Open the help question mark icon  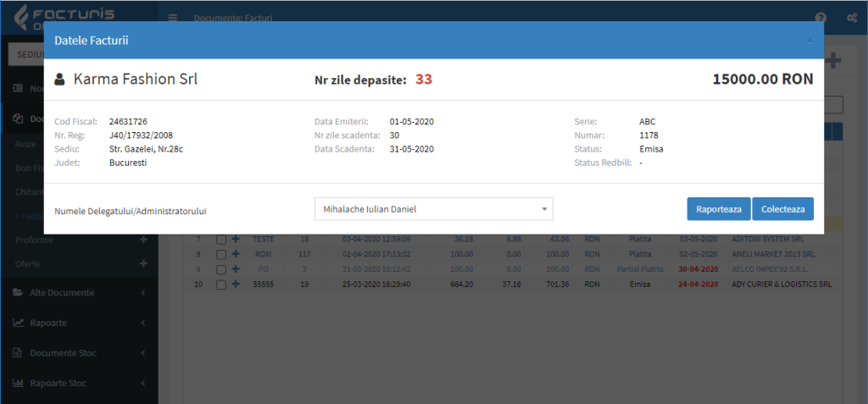point(821,18)
